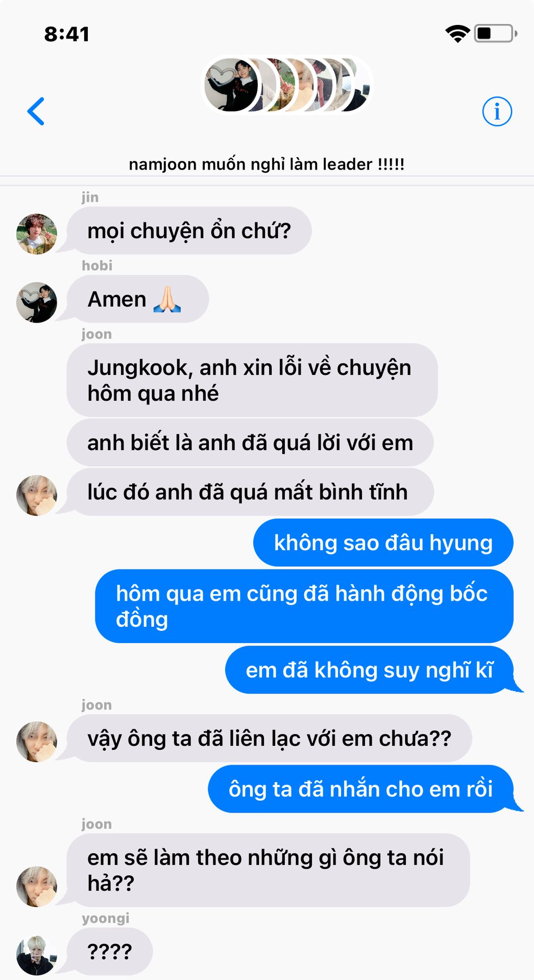Tap the '????' message from yoongi
This screenshot has width=534, height=980.
click(x=110, y=951)
